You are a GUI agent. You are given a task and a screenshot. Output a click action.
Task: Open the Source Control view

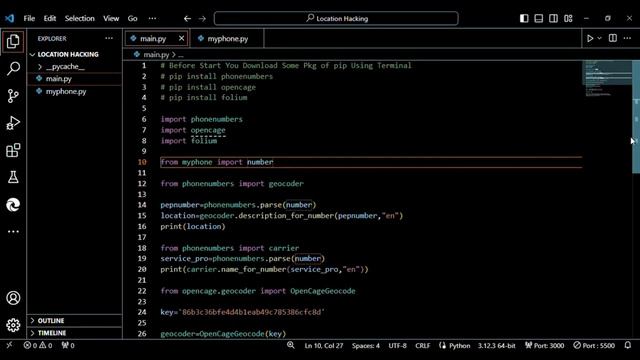[x=13, y=96]
